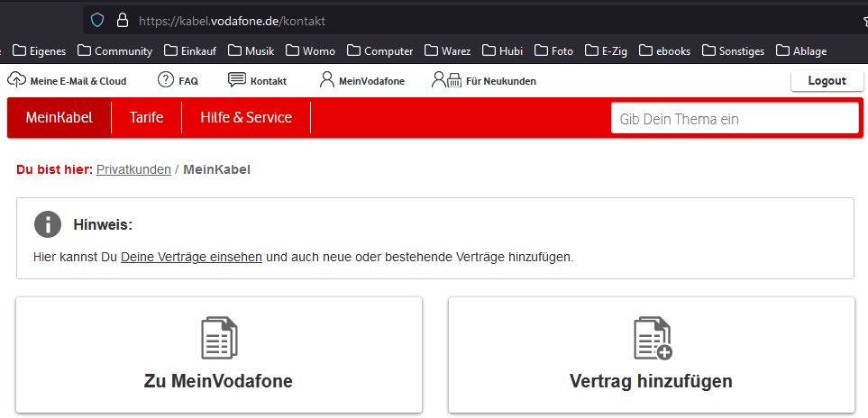Click the MeinVodafone person icon
868x418 pixels.
coord(326,79)
